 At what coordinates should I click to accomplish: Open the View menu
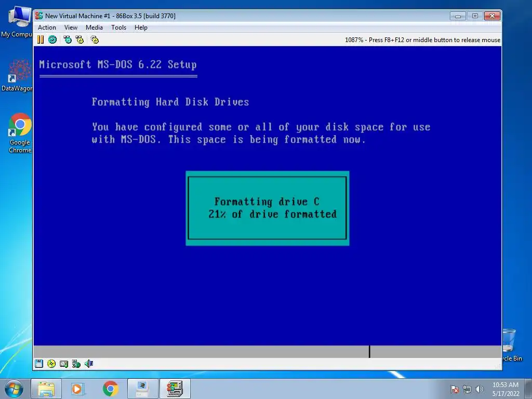point(71,28)
